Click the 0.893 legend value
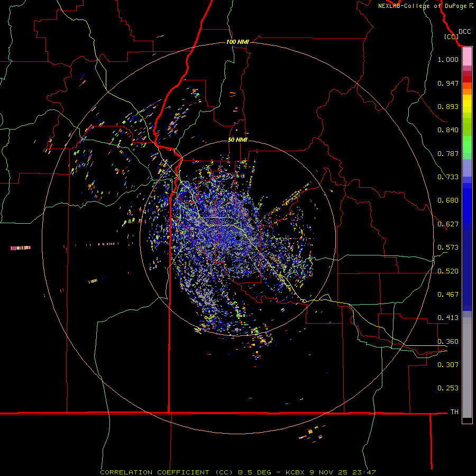This screenshot has height=476, width=476. 448,106
